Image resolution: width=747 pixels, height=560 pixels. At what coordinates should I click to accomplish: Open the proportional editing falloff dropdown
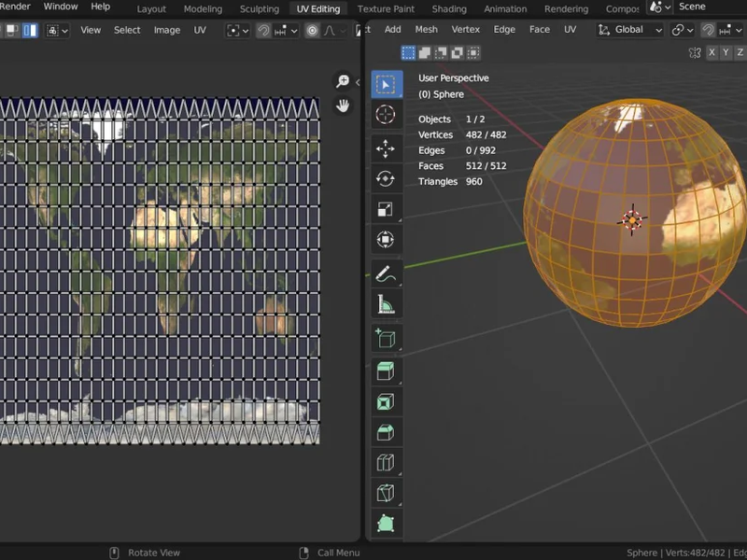pos(334,31)
